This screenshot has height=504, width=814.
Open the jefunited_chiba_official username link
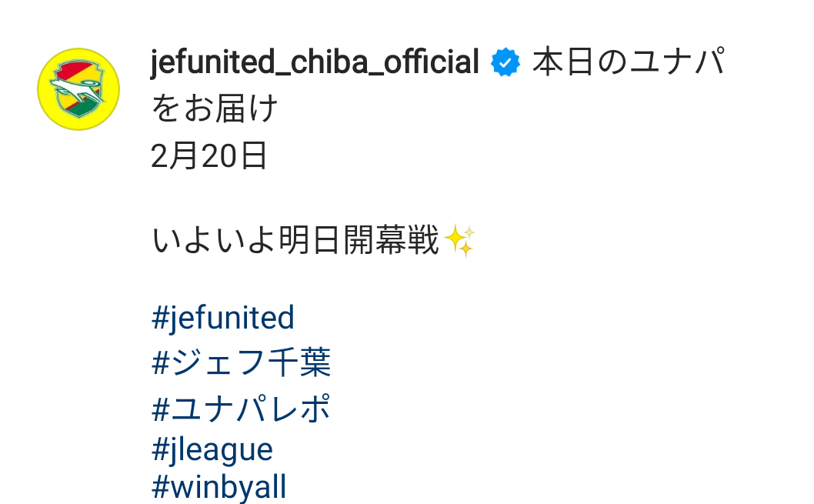point(315,63)
